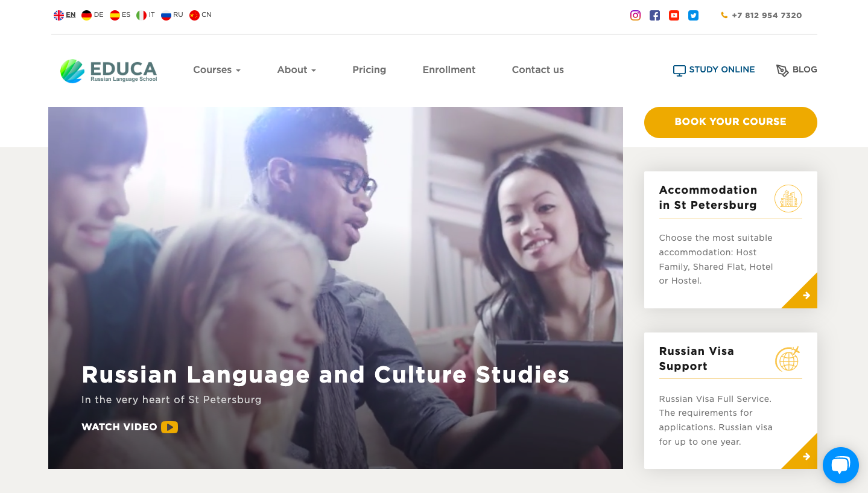Switch language to Russian (RU)
Viewport: 868px width, 493px height.
pos(172,15)
